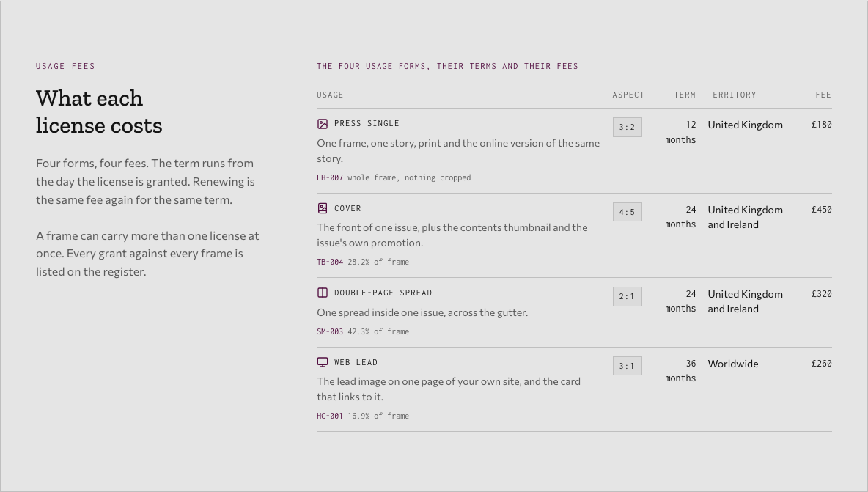The width and height of the screenshot is (868, 492).
Task: Open frame reference SM-003
Action: click(x=330, y=331)
